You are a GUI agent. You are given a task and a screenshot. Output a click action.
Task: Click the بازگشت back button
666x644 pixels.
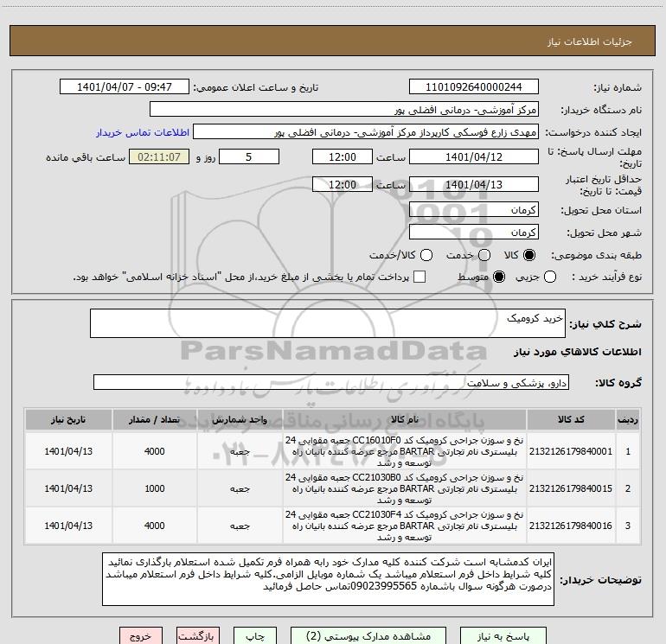(x=198, y=636)
